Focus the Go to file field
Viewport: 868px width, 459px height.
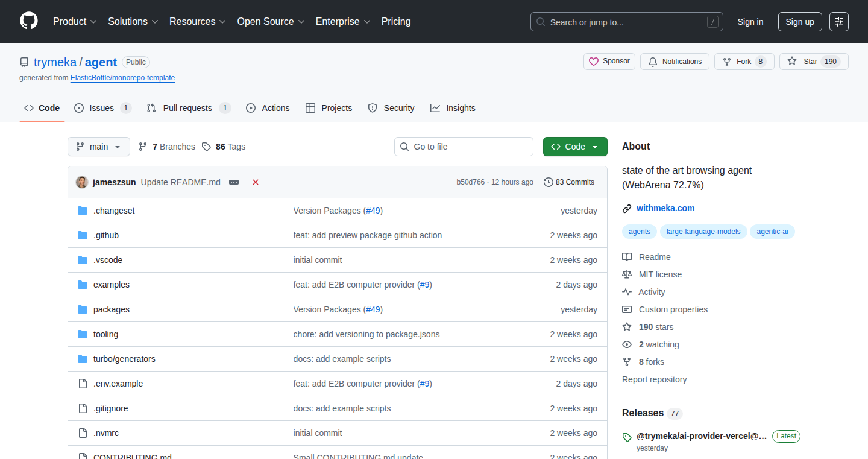tap(464, 147)
